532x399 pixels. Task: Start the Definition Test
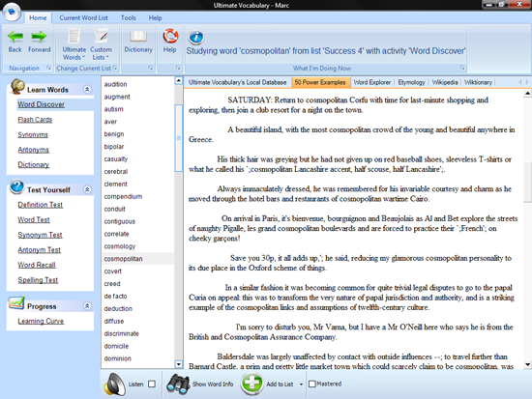pyautogui.click(x=40, y=205)
